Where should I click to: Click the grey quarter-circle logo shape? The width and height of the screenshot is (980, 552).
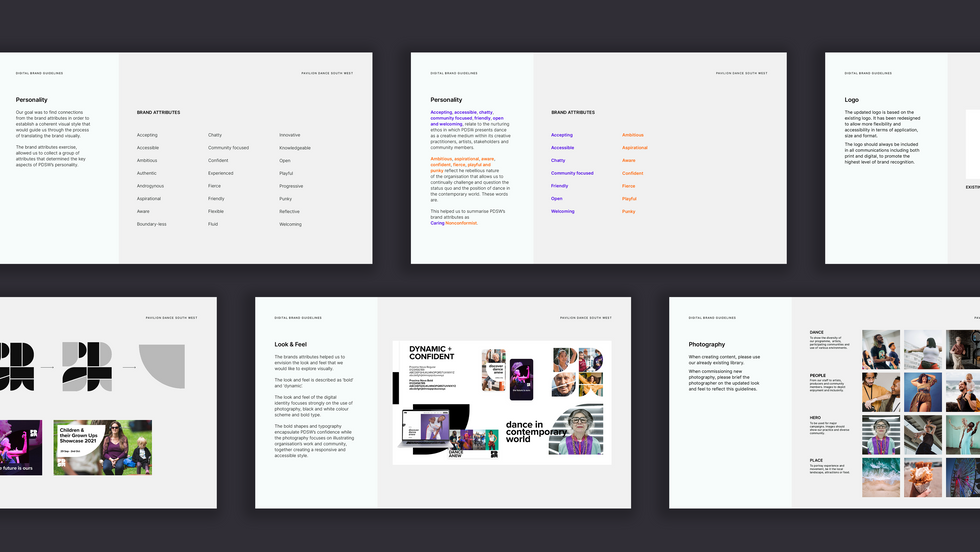click(162, 366)
